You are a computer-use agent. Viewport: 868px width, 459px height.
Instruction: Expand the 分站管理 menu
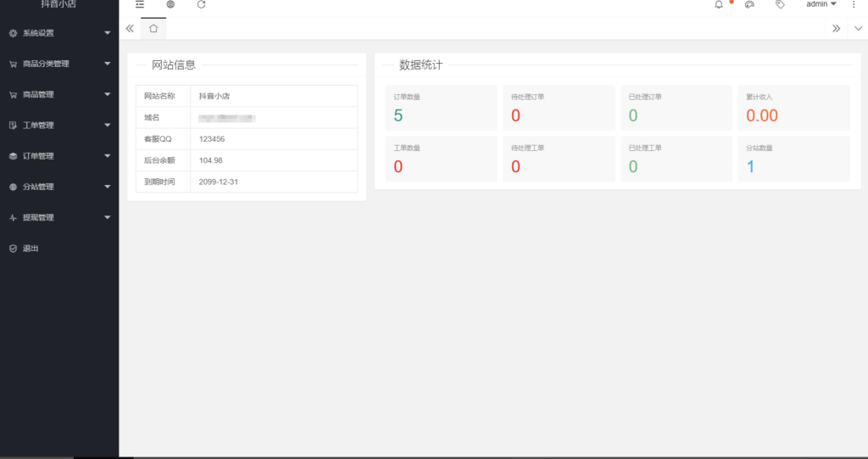[59, 187]
